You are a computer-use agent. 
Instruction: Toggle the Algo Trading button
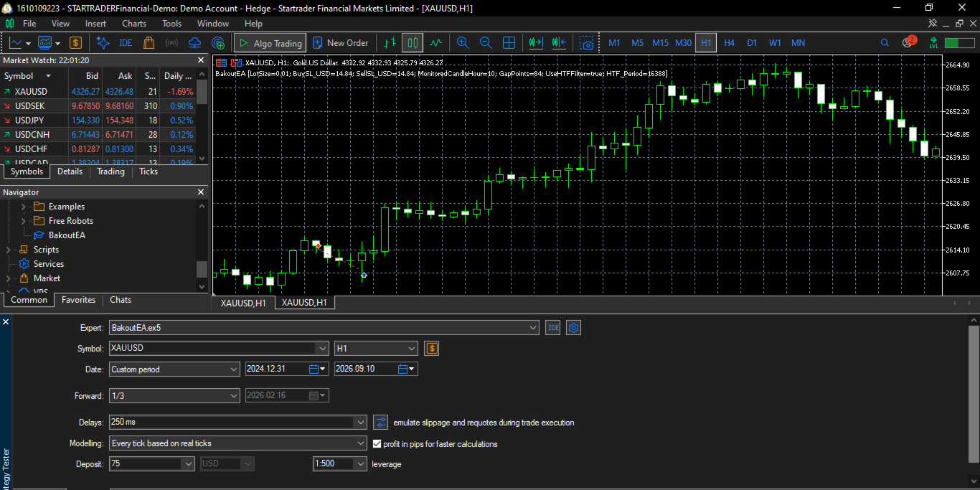coord(270,43)
